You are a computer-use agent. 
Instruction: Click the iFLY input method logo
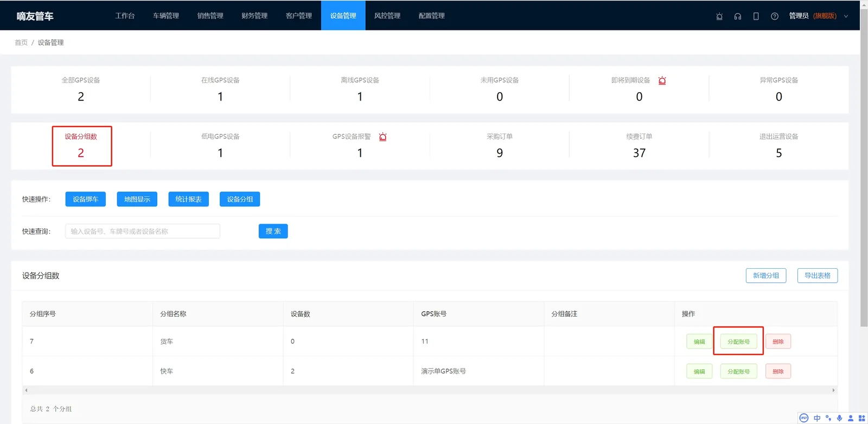click(804, 418)
